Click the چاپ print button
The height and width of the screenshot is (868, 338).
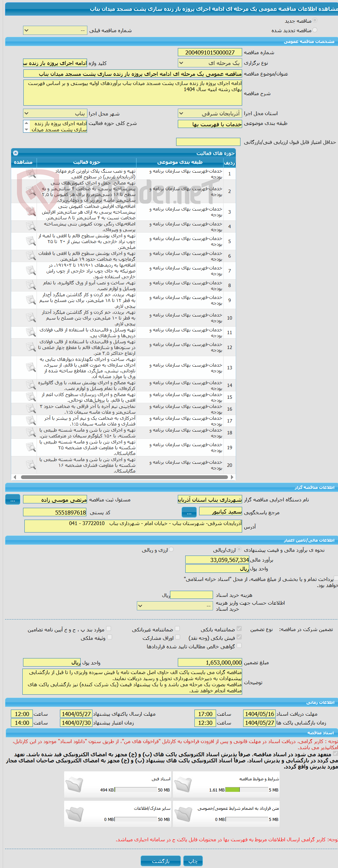pyautogui.click(x=193, y=861)
